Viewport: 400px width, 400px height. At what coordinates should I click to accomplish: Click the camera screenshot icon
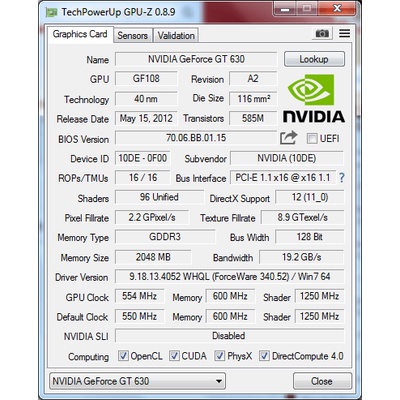[x=322, y=34]
